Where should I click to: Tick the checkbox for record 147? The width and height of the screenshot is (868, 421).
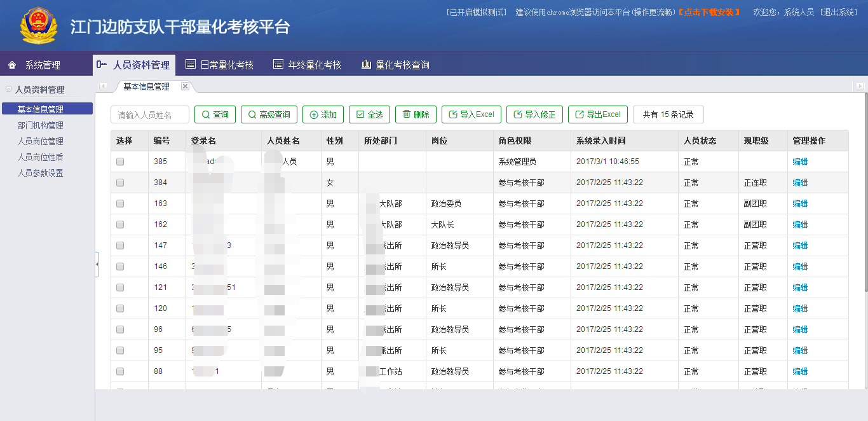(120, 245)
